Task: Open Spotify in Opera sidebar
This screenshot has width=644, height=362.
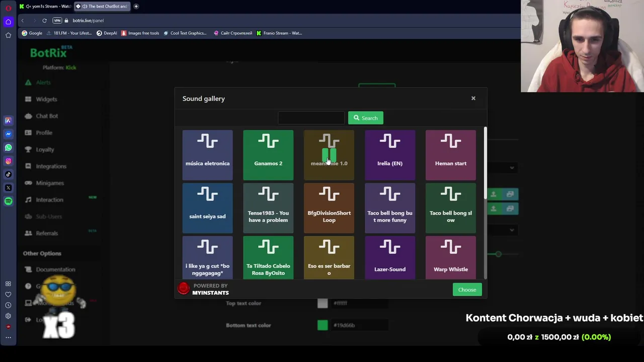Action: (8, 201)
